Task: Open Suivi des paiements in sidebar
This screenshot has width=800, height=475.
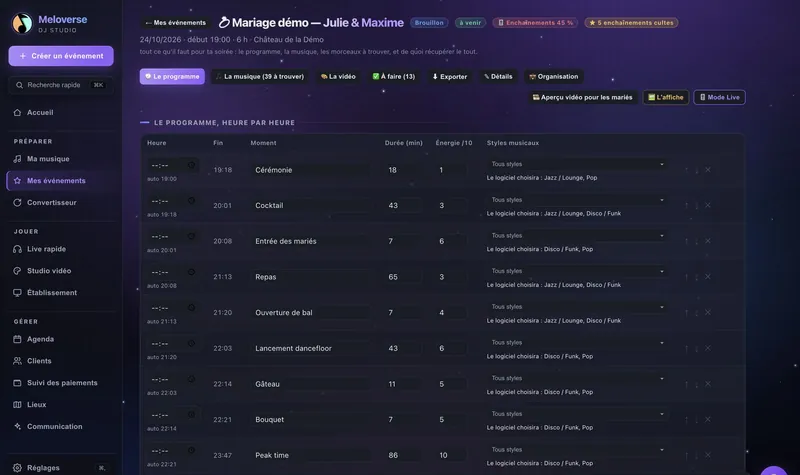Action: coord(61,383)
